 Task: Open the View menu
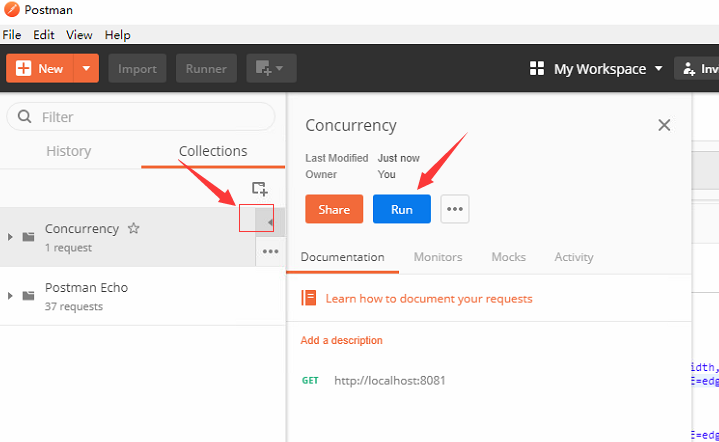(x=79, y=34)
